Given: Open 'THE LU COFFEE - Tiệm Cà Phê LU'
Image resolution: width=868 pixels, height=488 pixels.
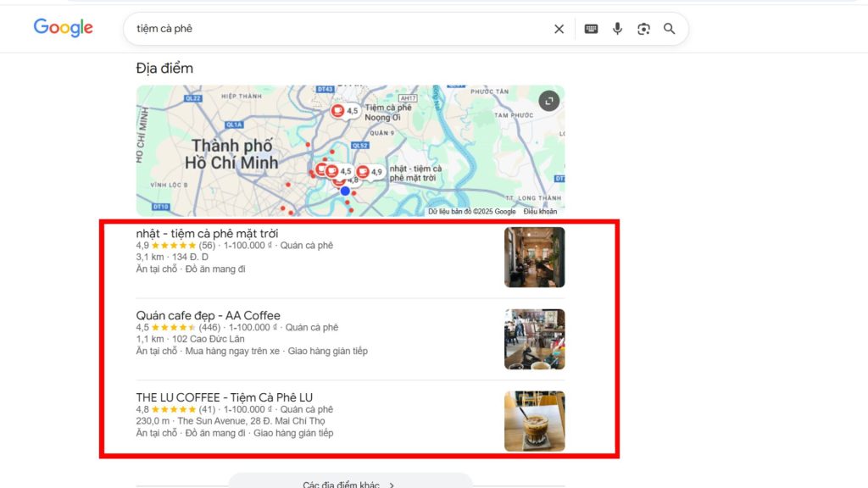Looking at the screenshot, I should [225, 397].
